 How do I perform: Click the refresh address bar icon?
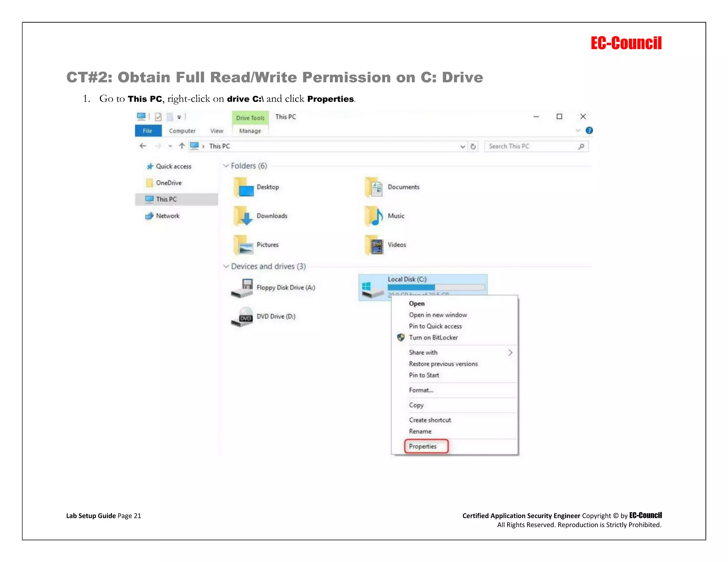pos(473,146)
